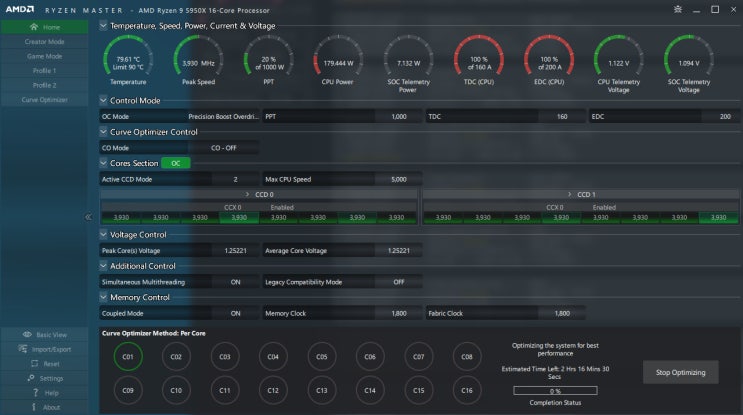Collapse Temperature, Speed, Power section
The image size is (743, 415).
[103, 26]
